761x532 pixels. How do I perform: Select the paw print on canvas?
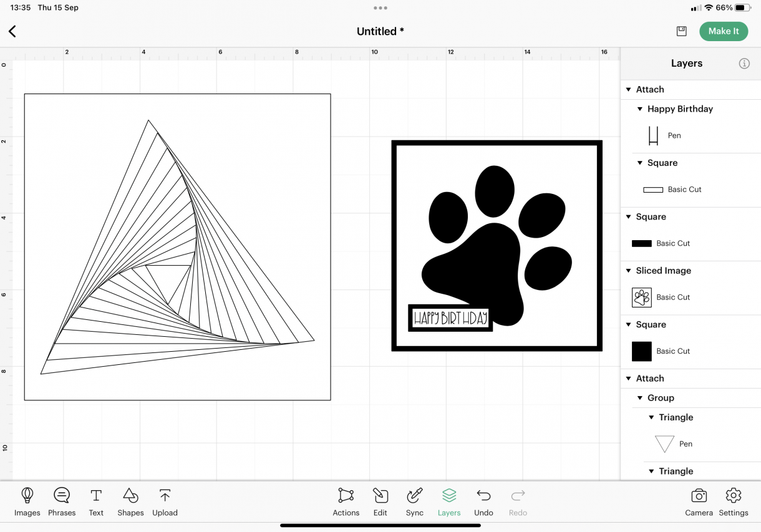[497, 246]
